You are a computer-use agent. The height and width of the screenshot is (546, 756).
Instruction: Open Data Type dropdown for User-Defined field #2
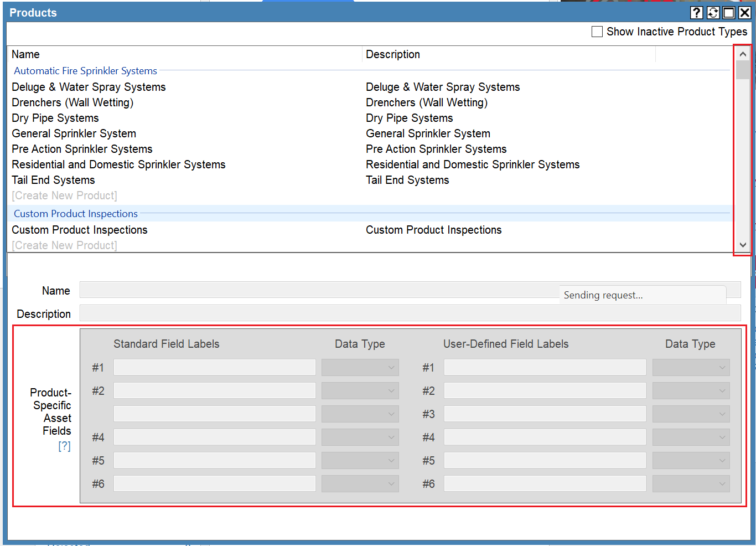(x=691, y=390)
